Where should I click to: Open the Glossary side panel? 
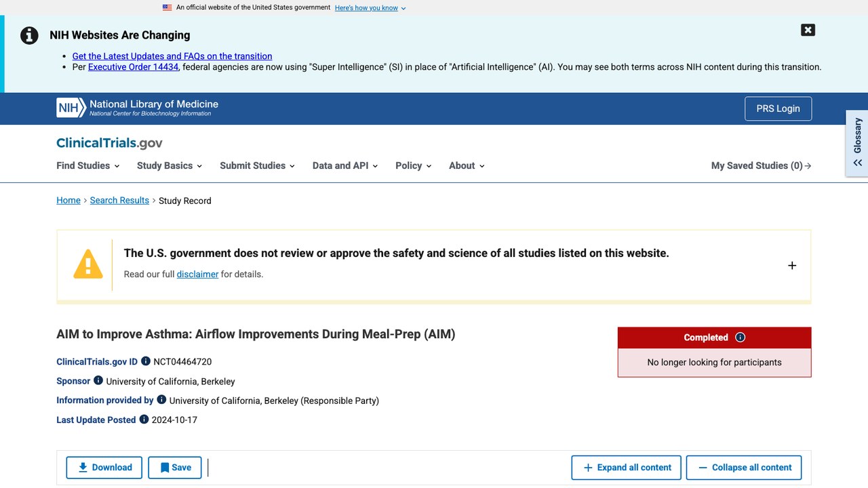coord(857,143)
